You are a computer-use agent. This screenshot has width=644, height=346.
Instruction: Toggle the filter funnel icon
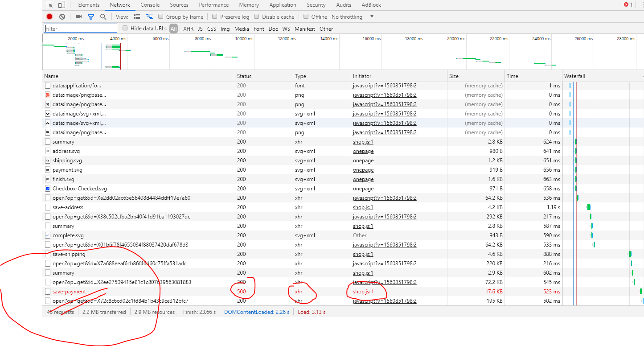91,16
